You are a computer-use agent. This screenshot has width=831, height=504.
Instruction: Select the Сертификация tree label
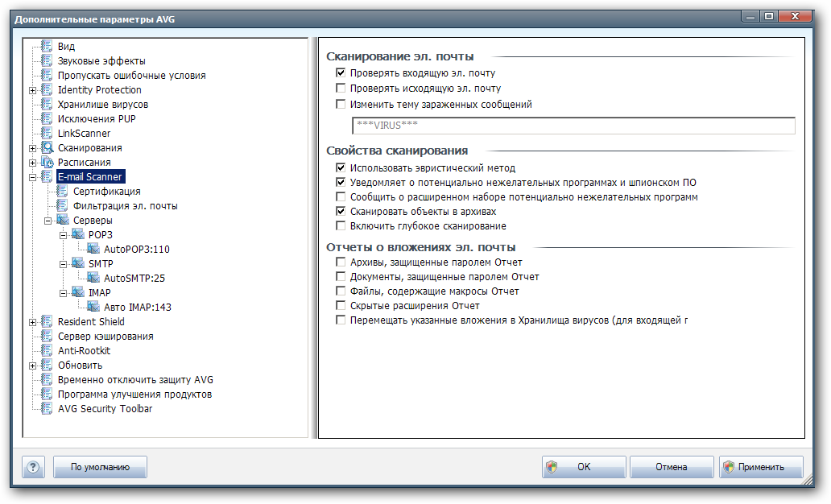[x=106, y=191]
